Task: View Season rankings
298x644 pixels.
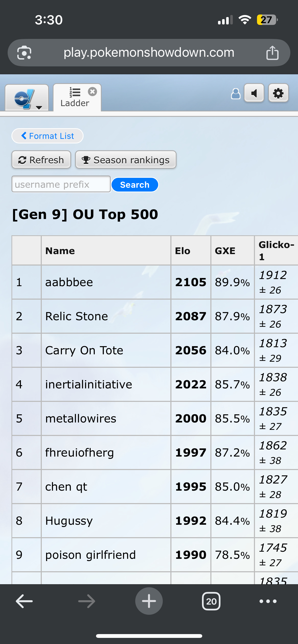Action: [126, 160]
